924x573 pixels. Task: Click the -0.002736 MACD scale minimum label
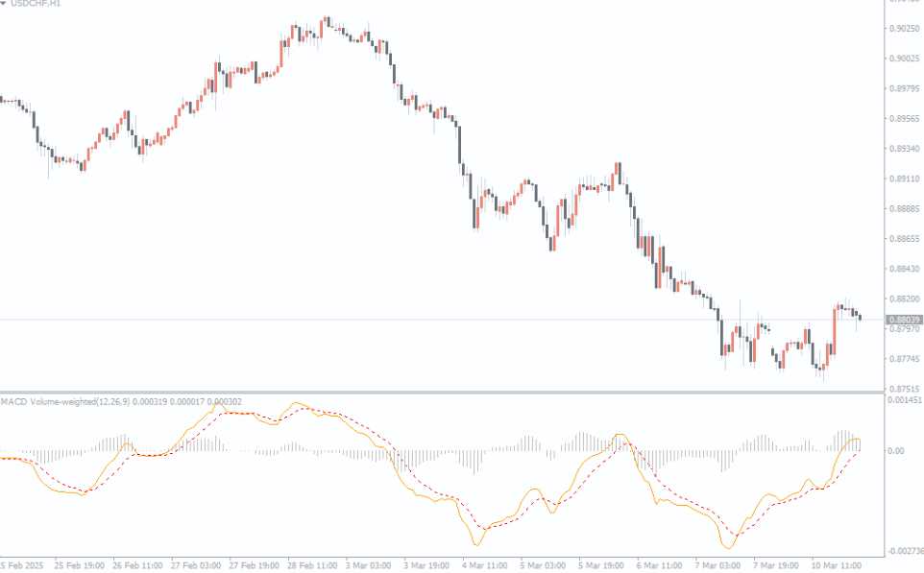click(905, 552)
